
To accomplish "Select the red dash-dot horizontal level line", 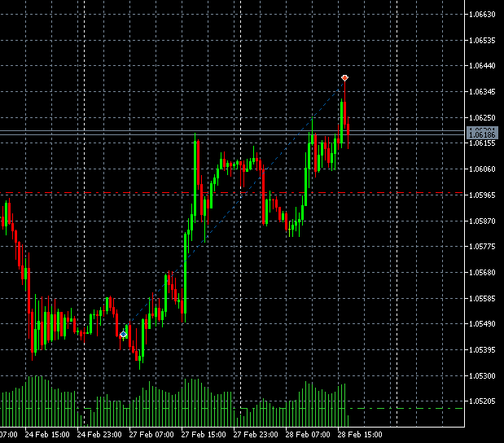I will 231,193.
